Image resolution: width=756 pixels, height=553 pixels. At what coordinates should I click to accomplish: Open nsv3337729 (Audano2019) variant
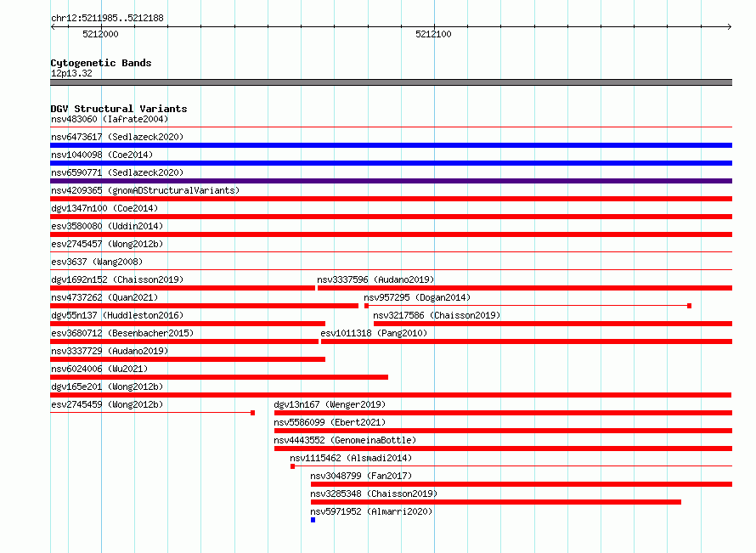(x=110, y=351)
